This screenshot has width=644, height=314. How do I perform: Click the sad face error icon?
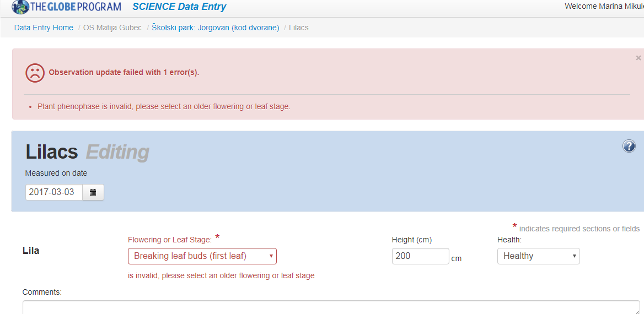click(x=35, y=73)
